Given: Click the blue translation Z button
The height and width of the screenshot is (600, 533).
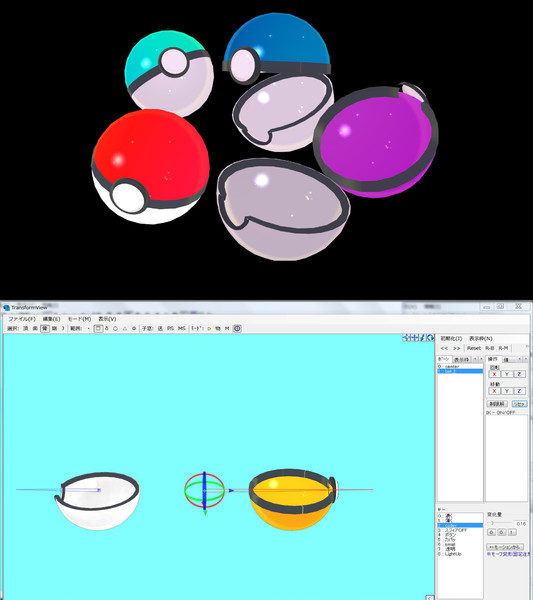Looking at the screenshot, I should click(519, 391).
